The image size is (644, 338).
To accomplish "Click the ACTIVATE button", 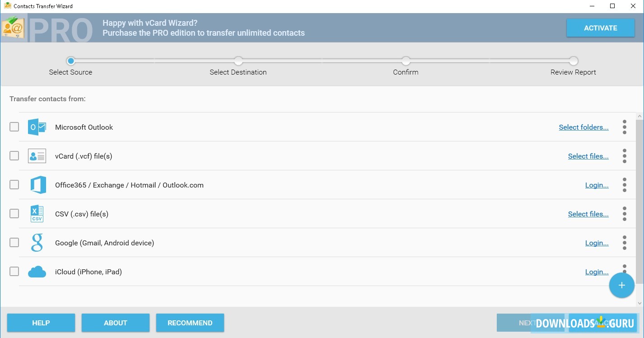I will pyautogui.click(x=600, y=28).
